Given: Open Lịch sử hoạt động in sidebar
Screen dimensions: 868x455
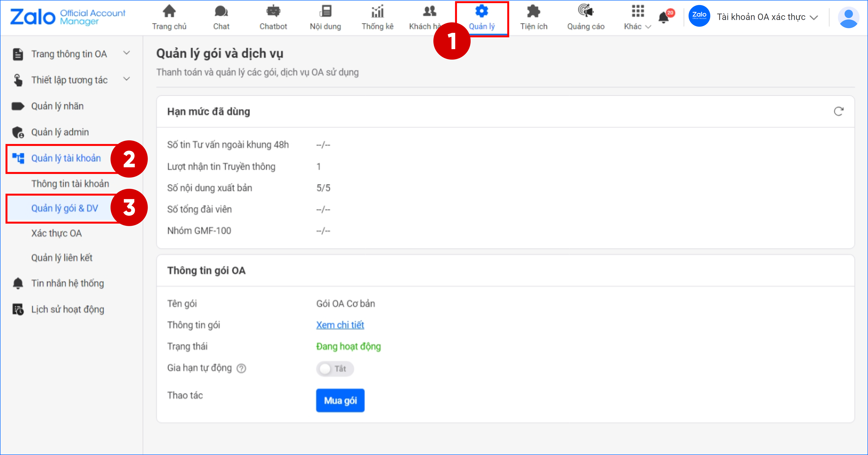Looking at the screenshot, I should tap(67, 309).
